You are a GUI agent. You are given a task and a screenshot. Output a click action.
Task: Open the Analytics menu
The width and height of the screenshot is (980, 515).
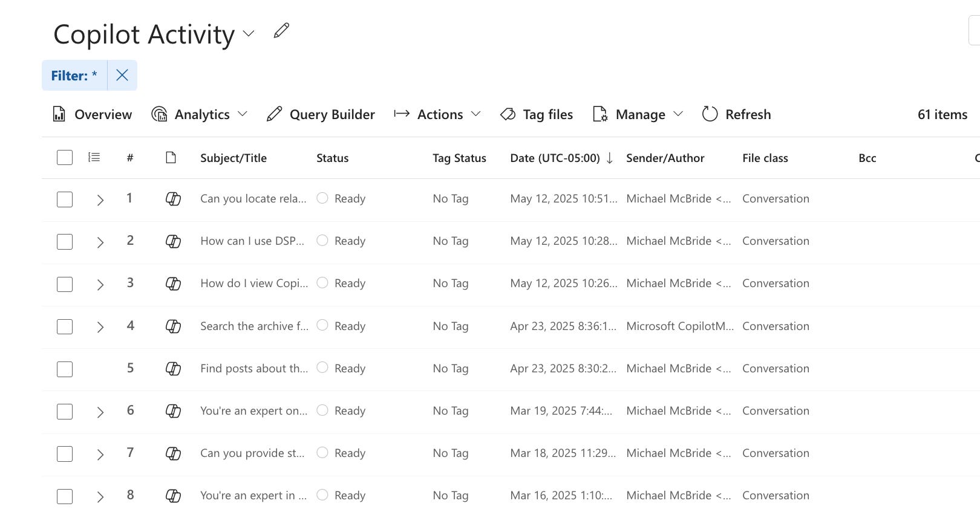point(200,114)
